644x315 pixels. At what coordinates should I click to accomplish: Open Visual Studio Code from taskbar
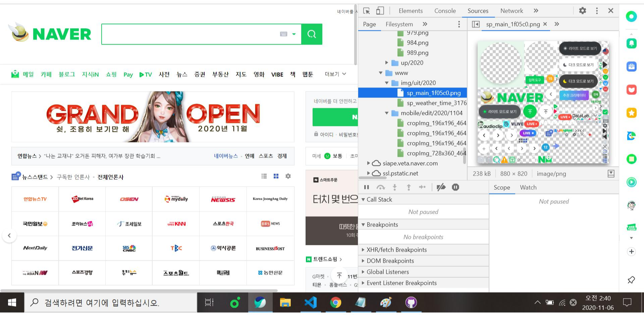click(x=311, y=303)
